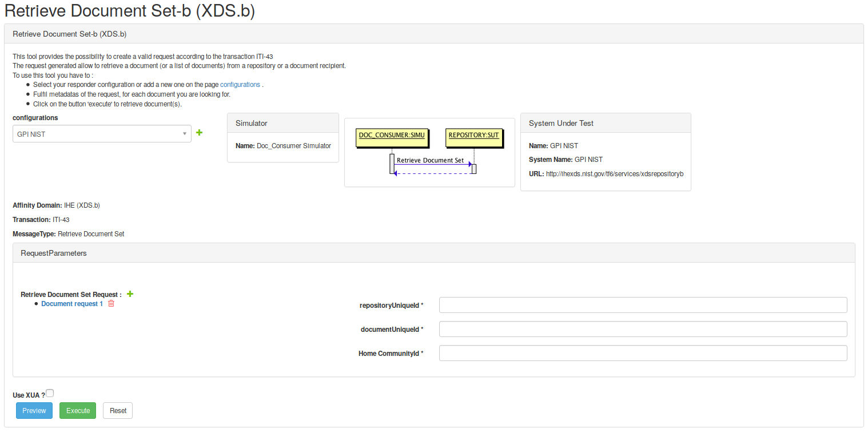The image size is (868, 432).
Task: Click the Preview button
Action: tap(34, 411)
